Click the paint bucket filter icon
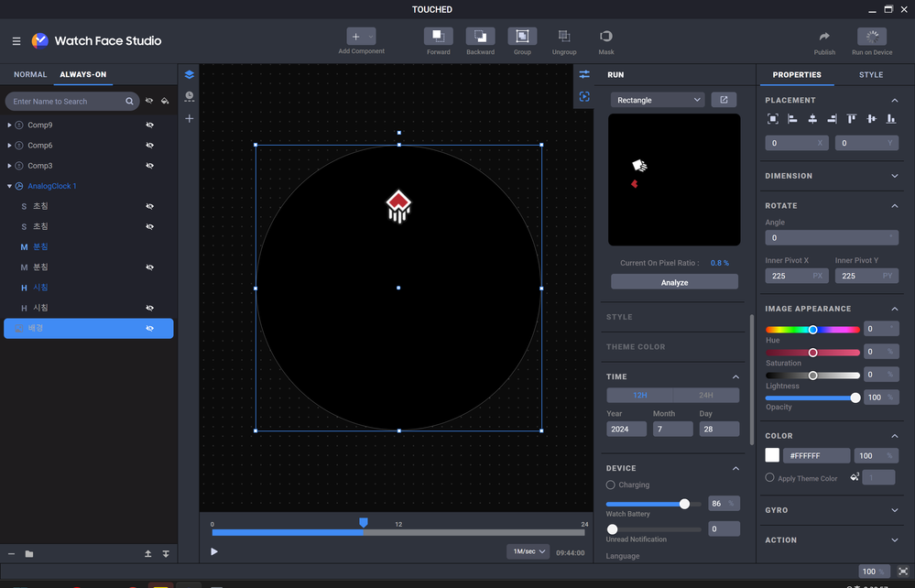 (165, 101)
